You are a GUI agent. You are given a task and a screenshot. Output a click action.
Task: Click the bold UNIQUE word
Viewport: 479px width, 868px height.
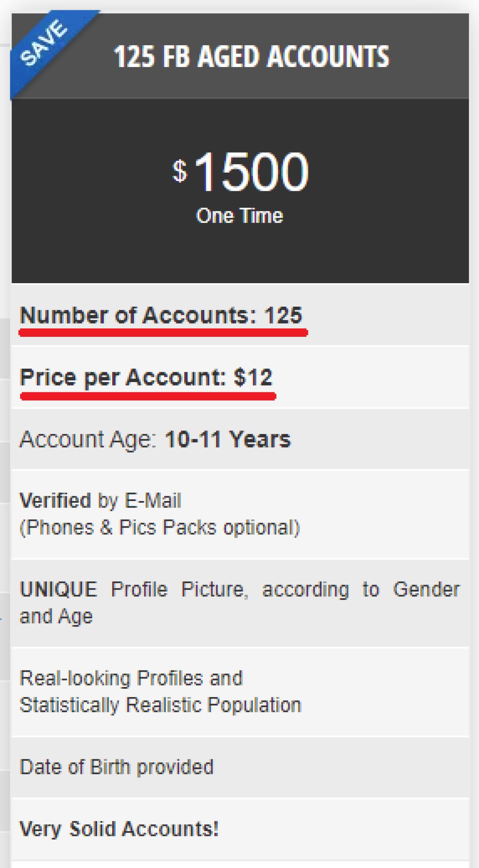59,590
